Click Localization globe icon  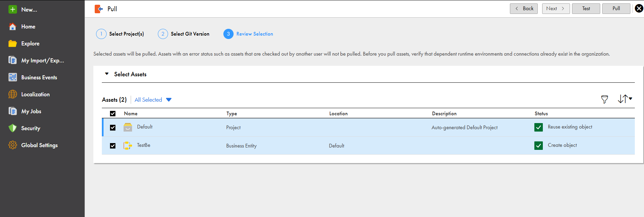point(13,94)
